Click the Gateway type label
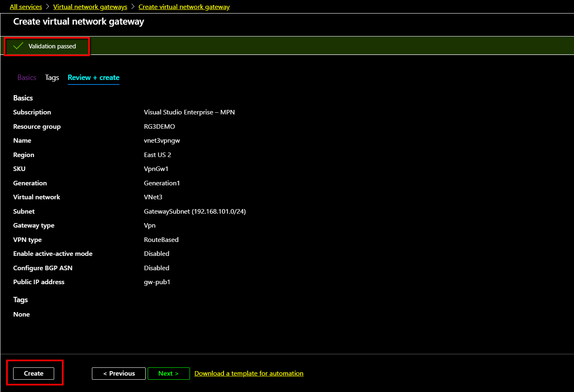 (34, 226)
